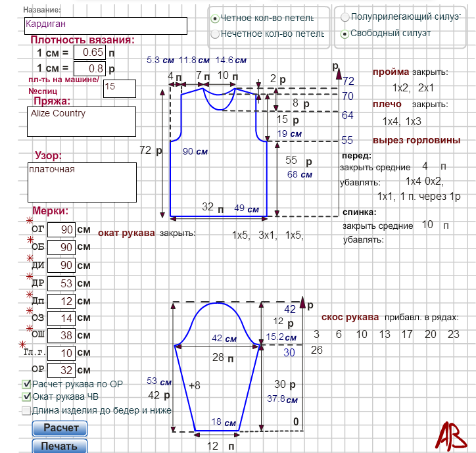Edit the ОГ measurement field
This screenshot has width=476, height=453.
(x=61, y=229)
